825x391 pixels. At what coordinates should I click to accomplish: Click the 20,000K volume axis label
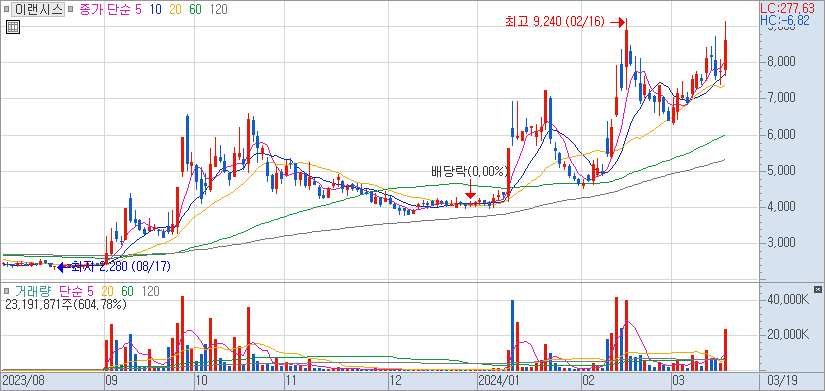tap(788, 335)
